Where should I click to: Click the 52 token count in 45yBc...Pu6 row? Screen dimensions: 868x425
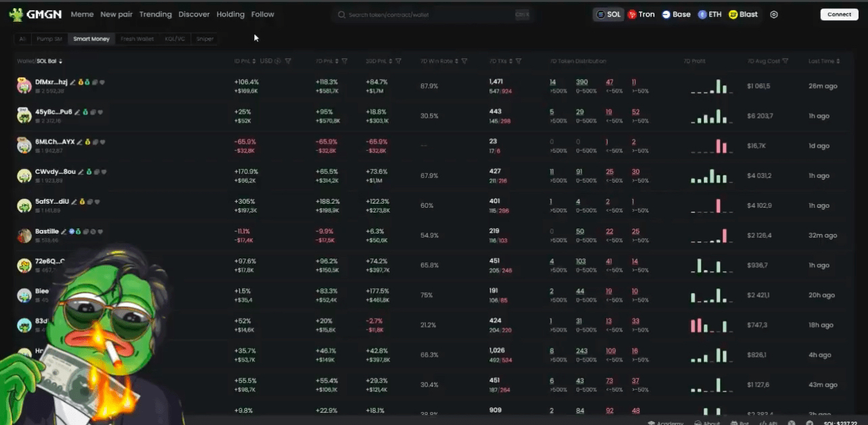click(635, 112)
